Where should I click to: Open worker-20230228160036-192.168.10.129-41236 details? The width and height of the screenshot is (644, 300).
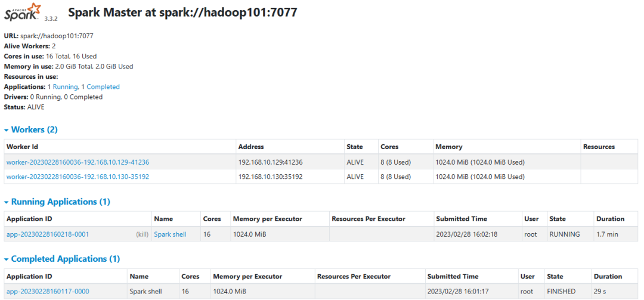click(x=78, y=162)
